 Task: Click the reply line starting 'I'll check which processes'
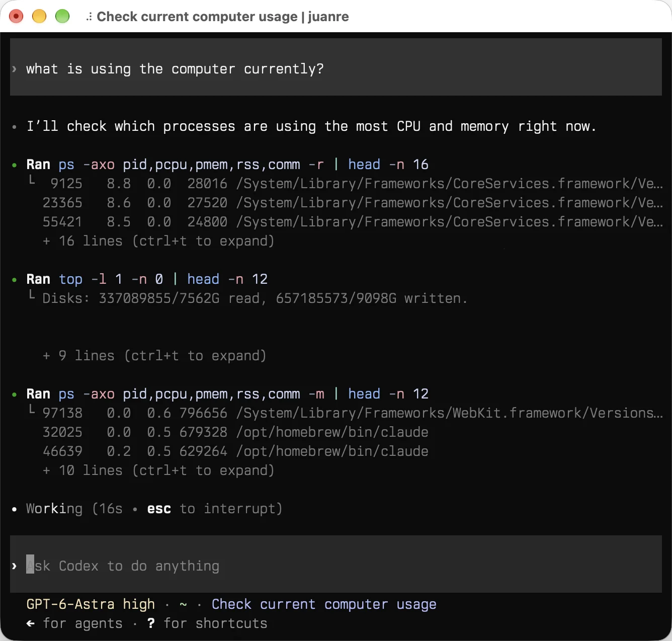(x=312, y=126)
